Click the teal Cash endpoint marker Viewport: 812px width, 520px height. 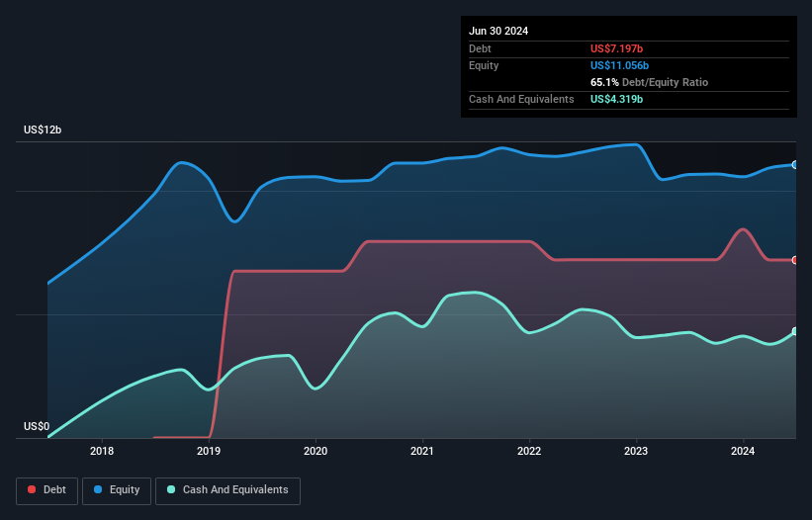(x=795, y=331)
